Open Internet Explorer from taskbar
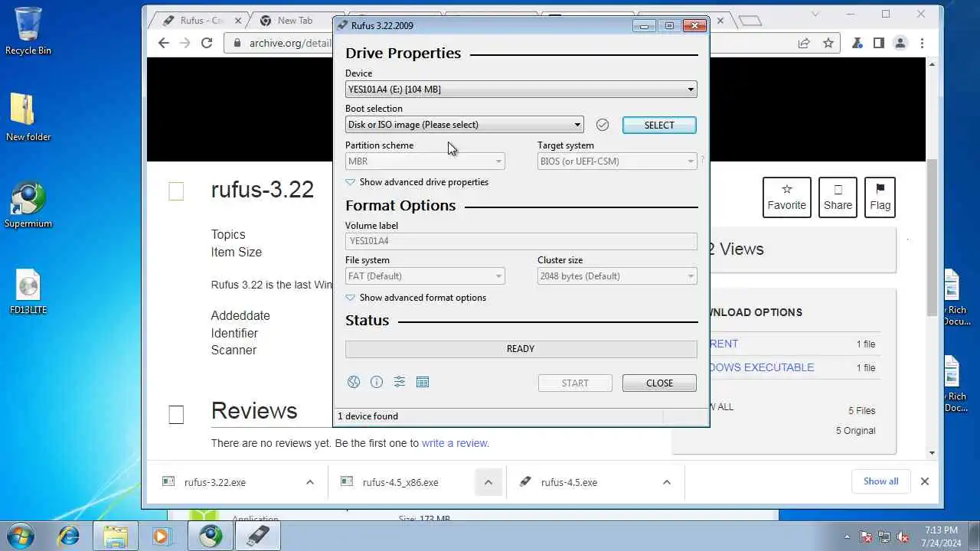The height and width of the screenshot is (551, 980). pos(69,536)
